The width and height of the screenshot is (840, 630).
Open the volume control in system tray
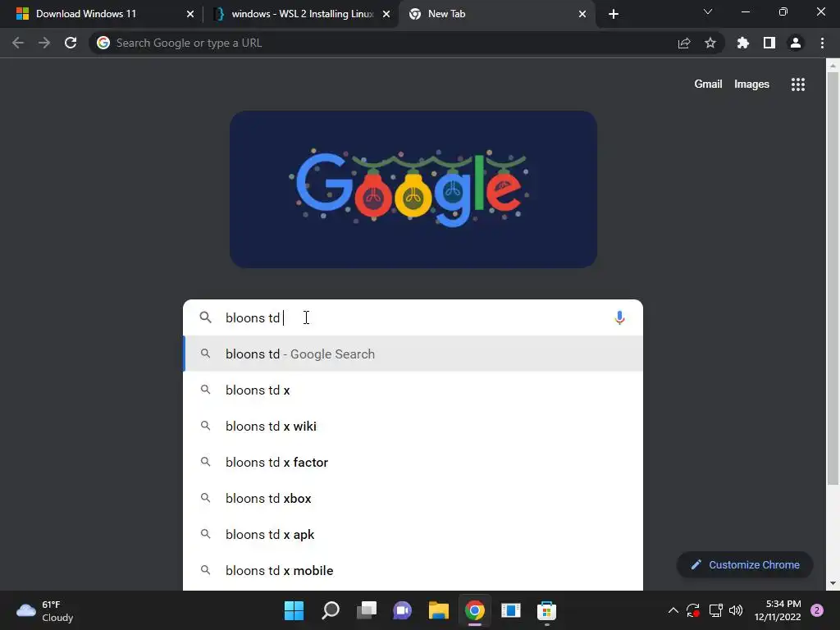click(736, 610)
